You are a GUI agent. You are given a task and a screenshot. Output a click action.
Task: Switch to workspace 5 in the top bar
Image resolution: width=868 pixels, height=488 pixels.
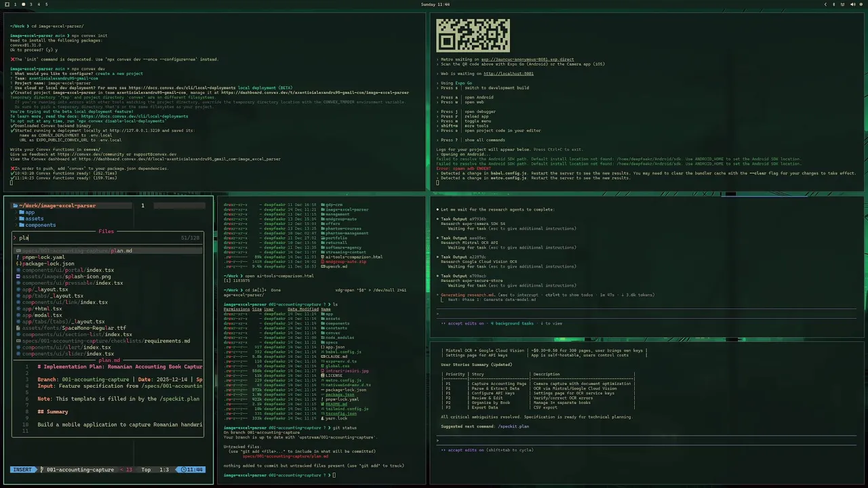tap(46, 4)
